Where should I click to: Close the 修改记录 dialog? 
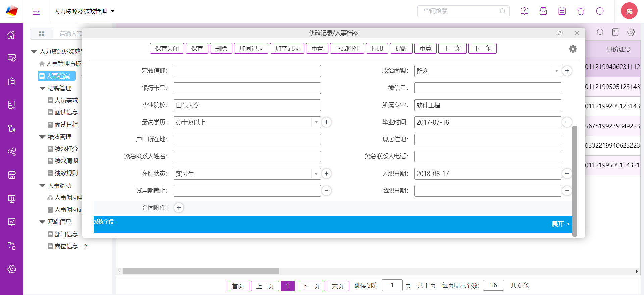577,33
